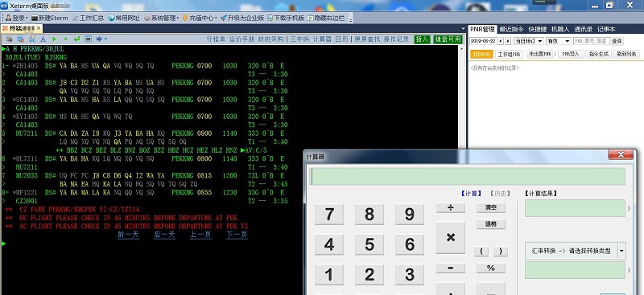644x295 pixels.
Task: Open 操作记录 operation log
Action: click(x=396, y=39)
